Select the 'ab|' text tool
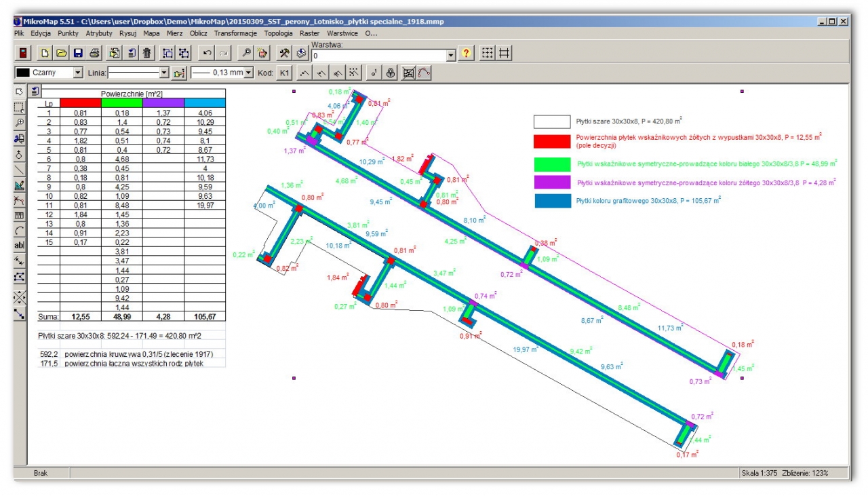Screen dimensions: 868x496 (x=20, y=246)
